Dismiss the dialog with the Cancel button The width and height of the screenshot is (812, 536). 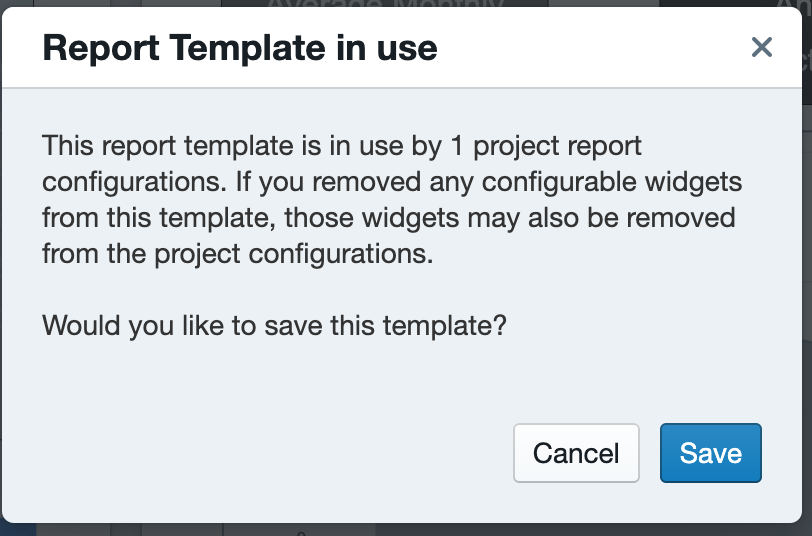pos(576,453)
